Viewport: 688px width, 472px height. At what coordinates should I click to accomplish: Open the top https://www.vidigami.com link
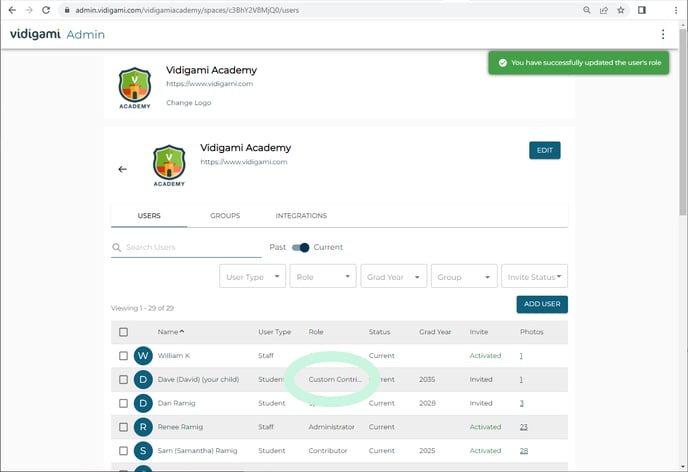209,84
